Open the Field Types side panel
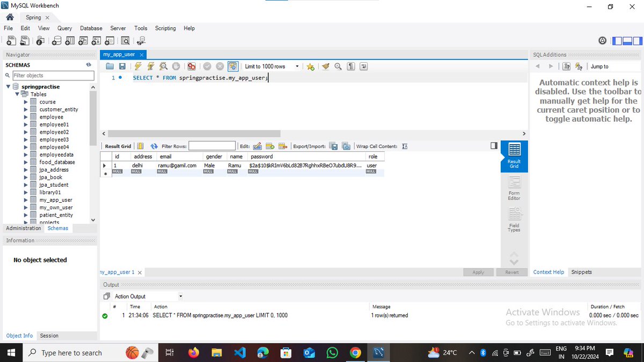Screen dimensions: 644x362 (514, 220)
